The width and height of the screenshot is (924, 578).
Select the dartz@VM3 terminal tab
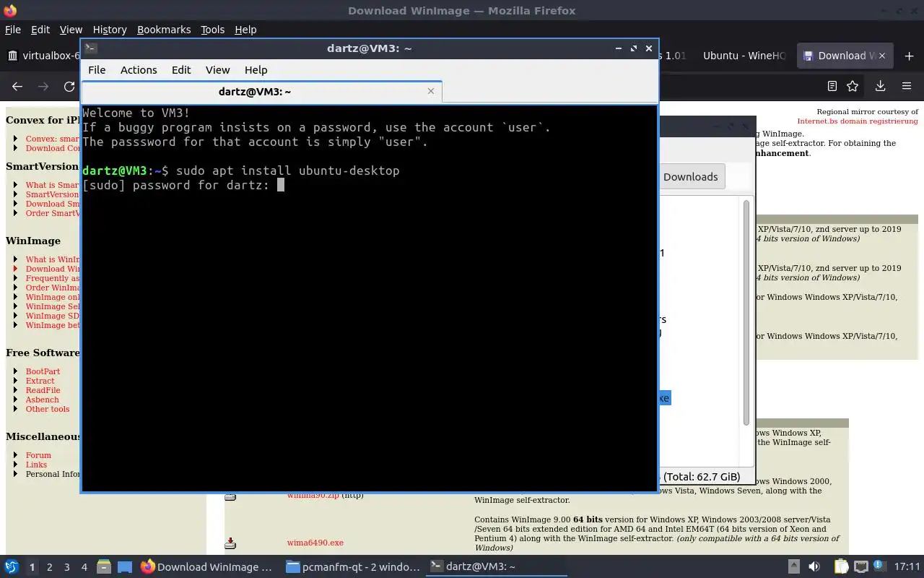(x=261, y=91)
